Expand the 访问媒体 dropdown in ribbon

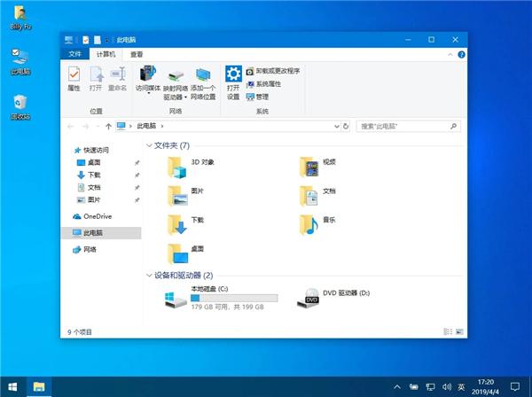[x=148, y=96]
